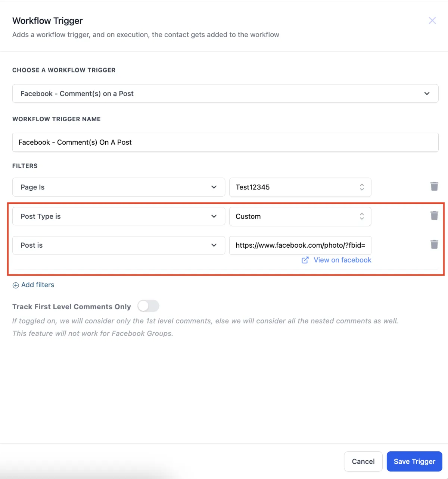Click the Test12345 selector arrows
The image size is (448, 479).
pos(362,187)
